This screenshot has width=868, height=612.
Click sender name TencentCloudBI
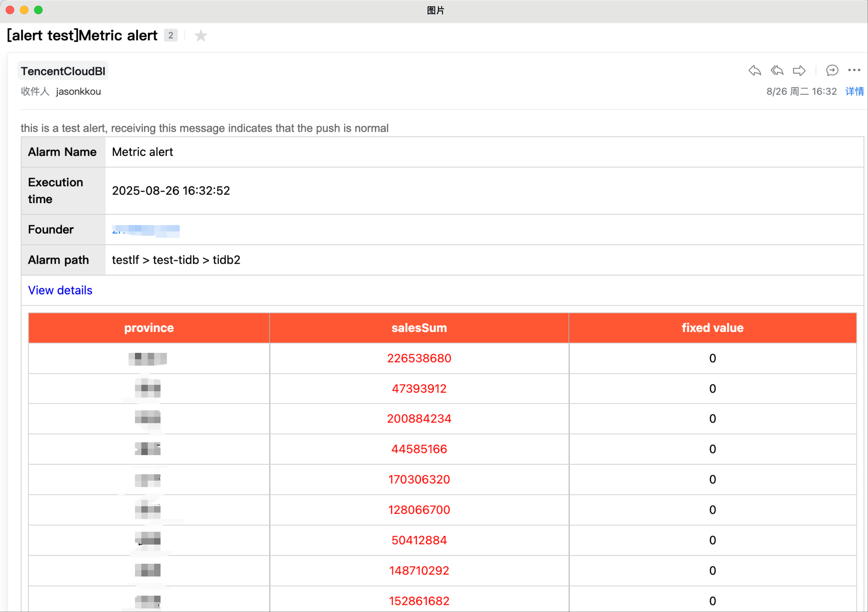(x=63, y=71)
